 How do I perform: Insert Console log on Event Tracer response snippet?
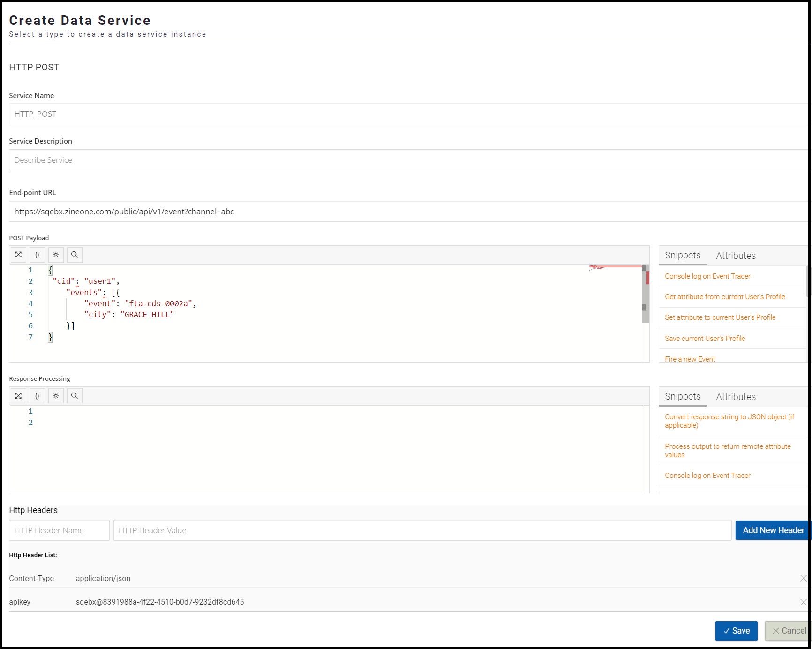[707, 476]
